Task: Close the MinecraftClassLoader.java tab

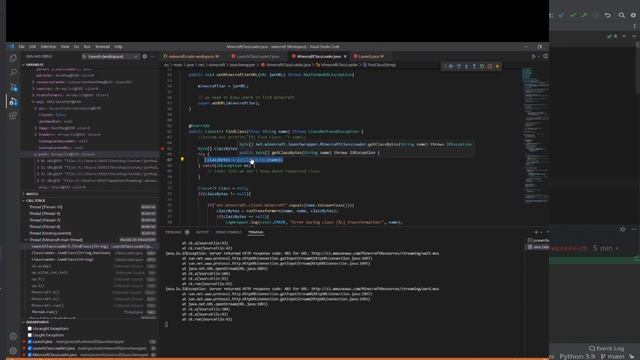Action: pos(345,56)
